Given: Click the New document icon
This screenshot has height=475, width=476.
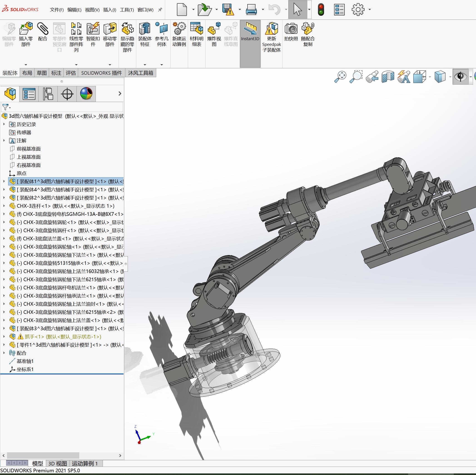Looking at the screenshot, I should click(x=182, y=9).
